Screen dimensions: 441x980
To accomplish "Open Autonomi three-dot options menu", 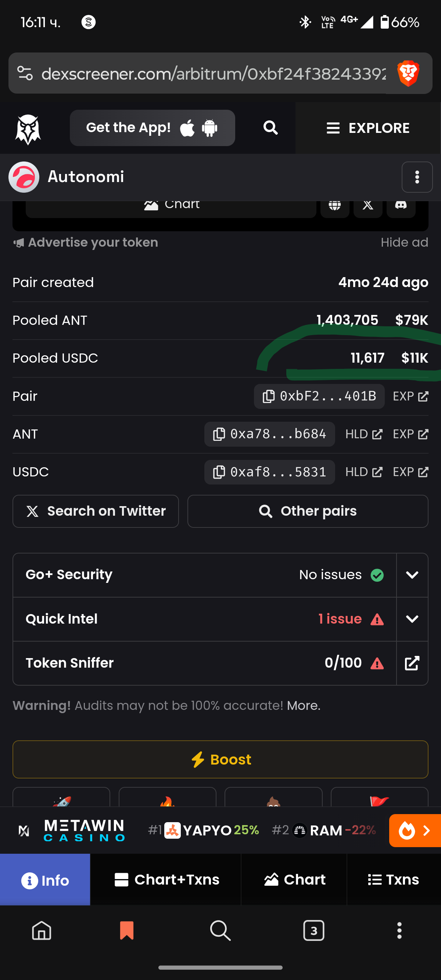I will pyautogui.click(x=417, y=177).
